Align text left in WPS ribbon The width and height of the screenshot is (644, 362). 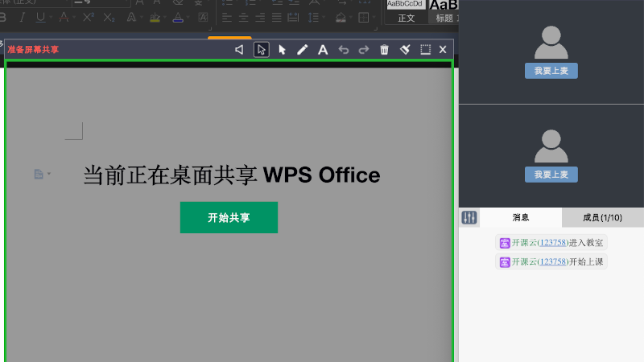[x=227, y=17]
